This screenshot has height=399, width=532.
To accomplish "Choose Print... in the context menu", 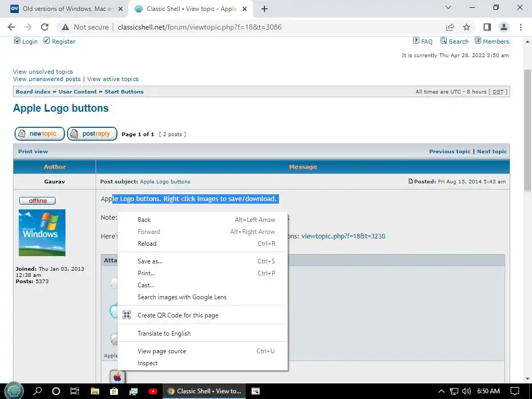I will tap(203, 273).
